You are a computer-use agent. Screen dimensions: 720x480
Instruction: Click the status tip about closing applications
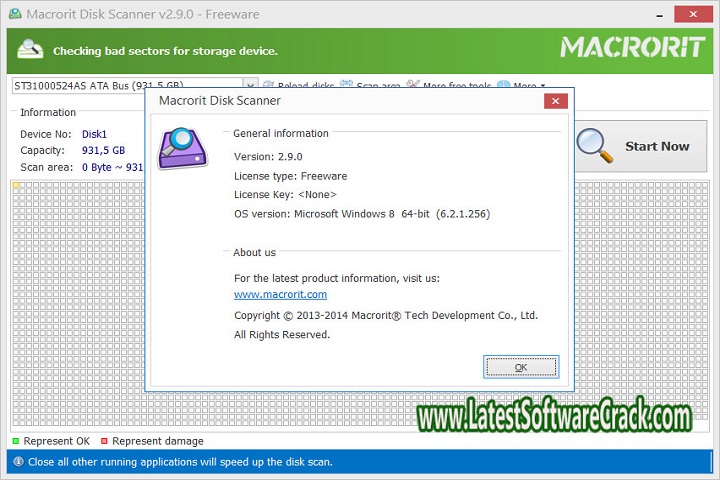(x=180, y=462)
